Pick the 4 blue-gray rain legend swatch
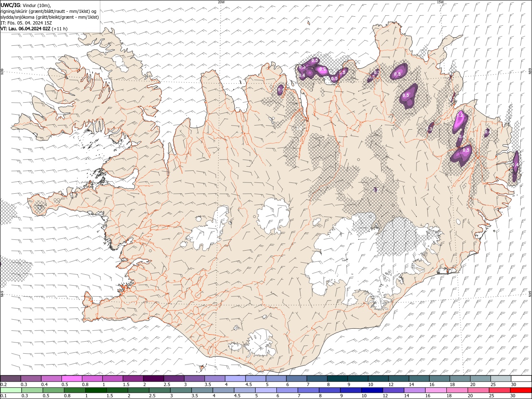 223,390
